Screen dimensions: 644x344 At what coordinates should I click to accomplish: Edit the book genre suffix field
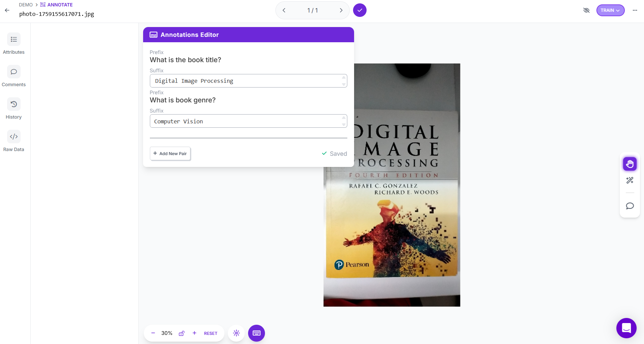coord(248,121)
